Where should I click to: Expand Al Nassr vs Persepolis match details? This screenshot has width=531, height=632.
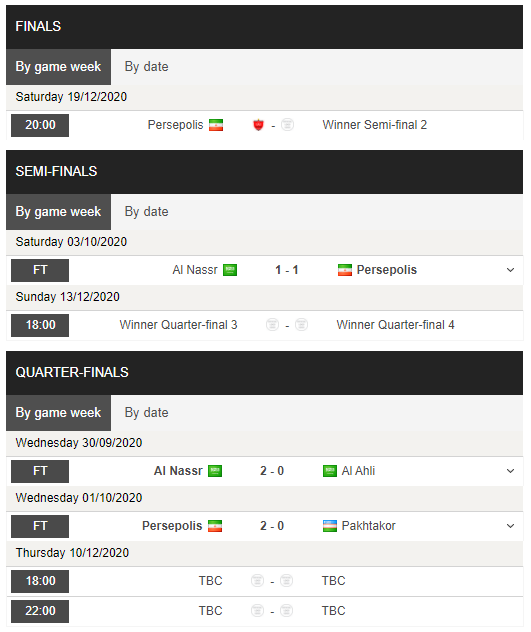[x=510, y=270]
